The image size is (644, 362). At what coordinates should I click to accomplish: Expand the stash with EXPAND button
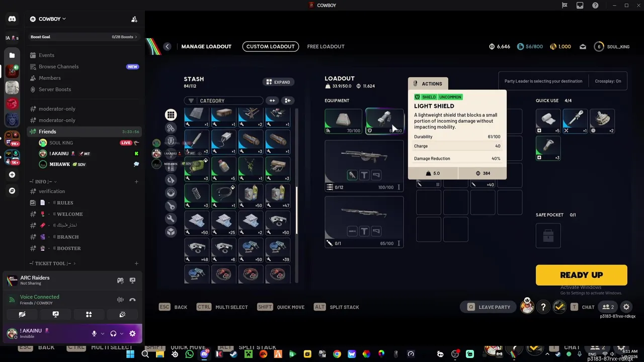tap(278, 82)
